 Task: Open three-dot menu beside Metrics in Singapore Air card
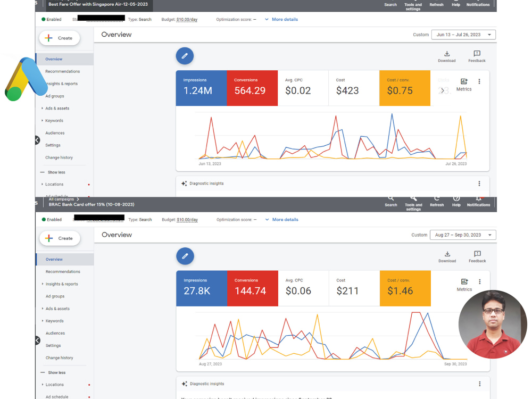(479, 81)
